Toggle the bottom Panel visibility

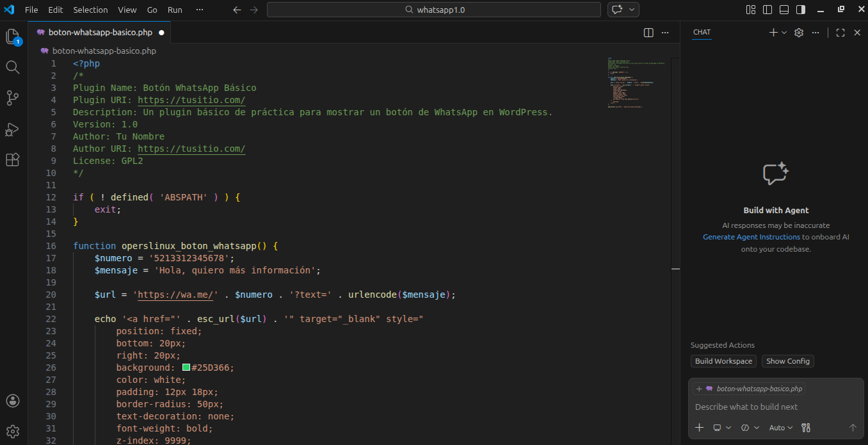click(784, 10)
